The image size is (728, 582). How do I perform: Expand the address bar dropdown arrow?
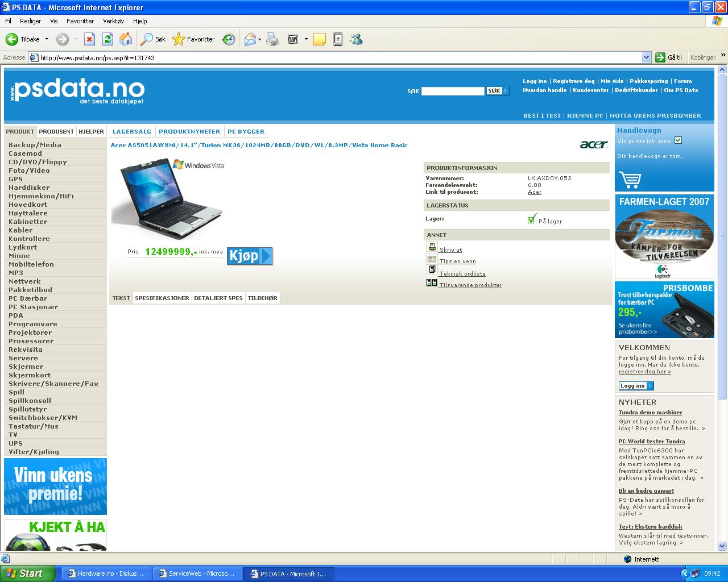tap(646, 57)
